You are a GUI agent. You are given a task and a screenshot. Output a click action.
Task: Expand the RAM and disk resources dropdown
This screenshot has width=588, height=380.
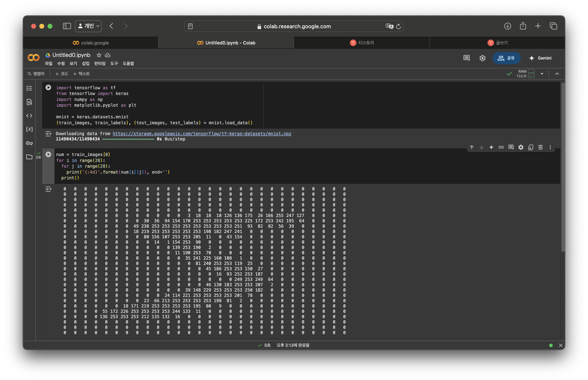point(542,74)
